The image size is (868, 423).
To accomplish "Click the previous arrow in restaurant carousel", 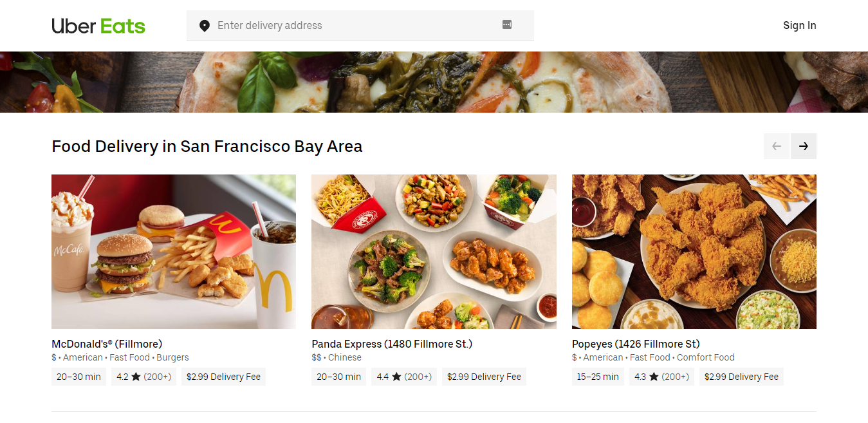I will pos(777,146).
